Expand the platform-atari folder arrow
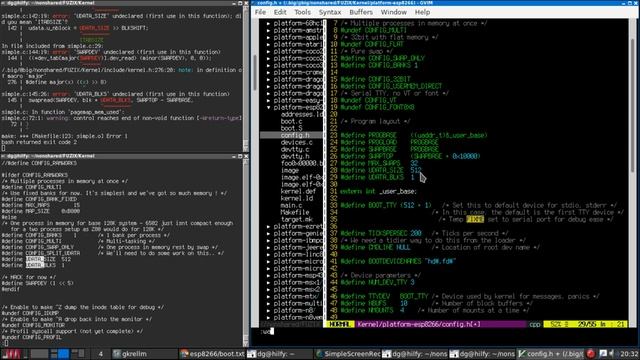 tap(268, 44)
